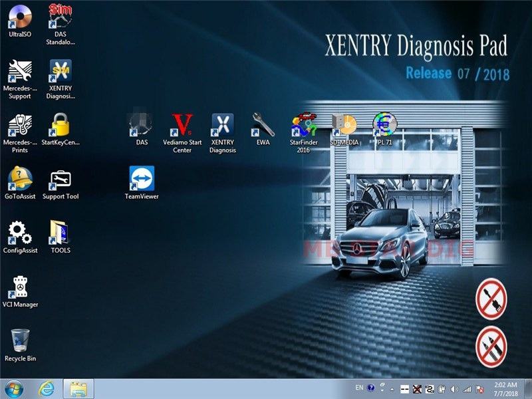Open the UltraISO disc shortcut

(20, 16)
